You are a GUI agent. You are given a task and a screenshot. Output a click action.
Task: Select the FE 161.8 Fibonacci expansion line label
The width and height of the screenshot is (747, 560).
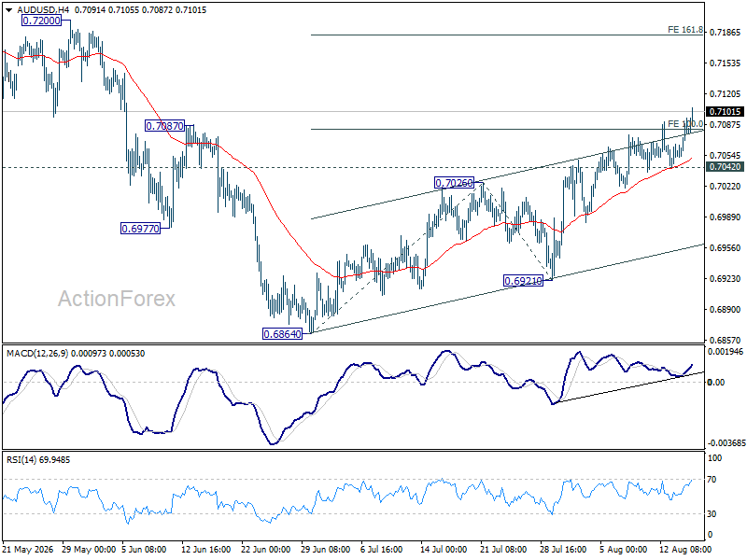[x=685, y=30]
